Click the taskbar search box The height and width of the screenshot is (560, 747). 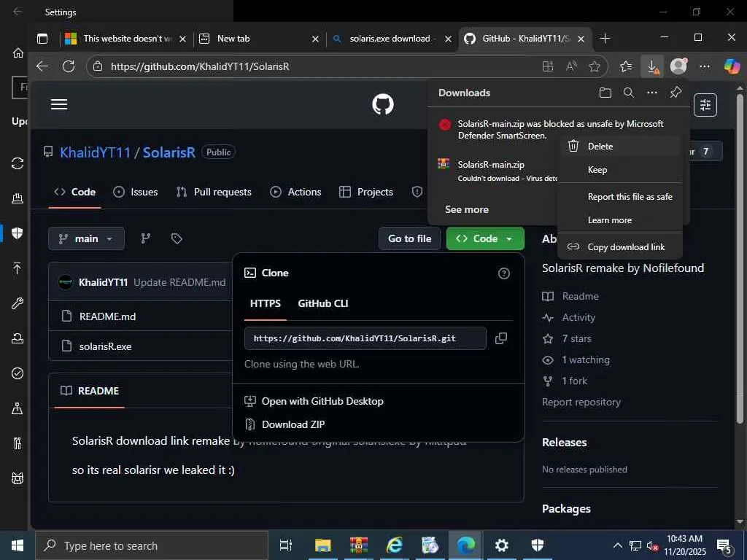pyautogui.click(x=152, y=545)
